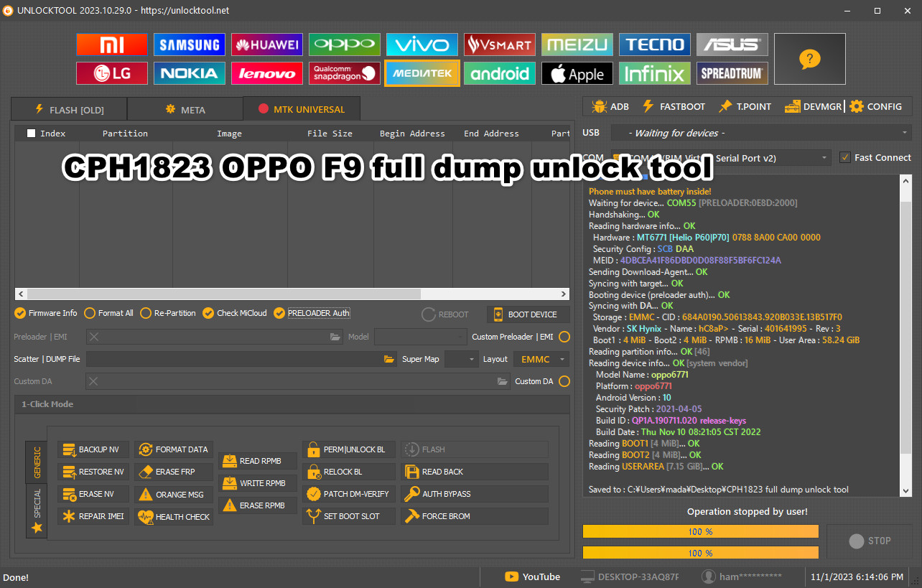Switch to the FLASH [OLD] tab
The height and width of the screenshot is (588, 922).
click(x=69, y=110)
